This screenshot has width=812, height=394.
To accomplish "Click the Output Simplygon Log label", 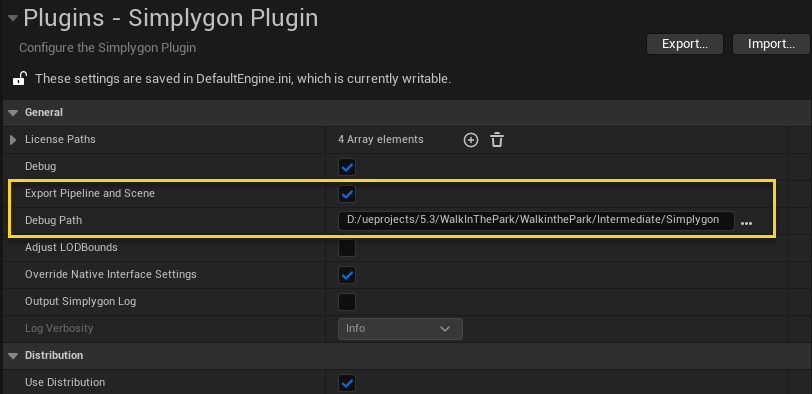I will click(x=81, y=301).
